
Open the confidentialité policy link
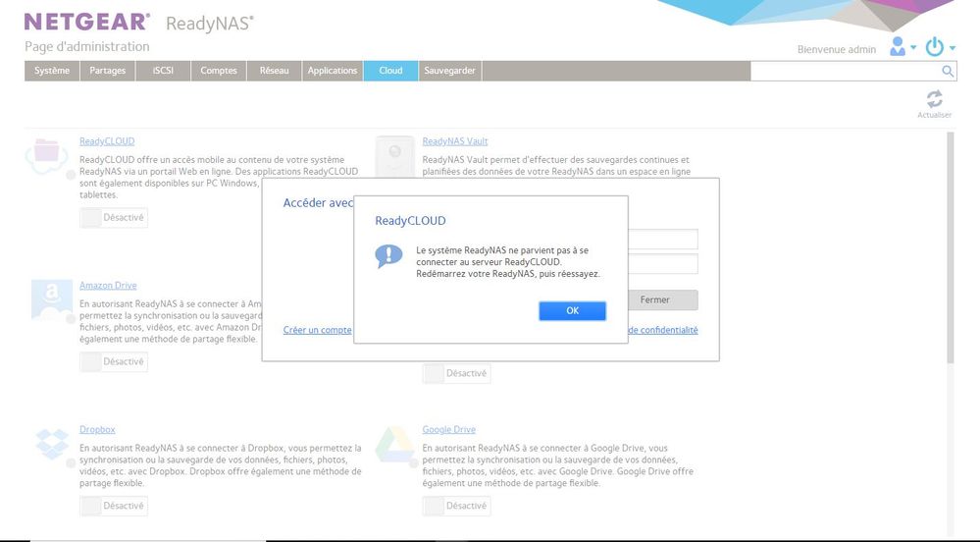click(x=662, y=330)
